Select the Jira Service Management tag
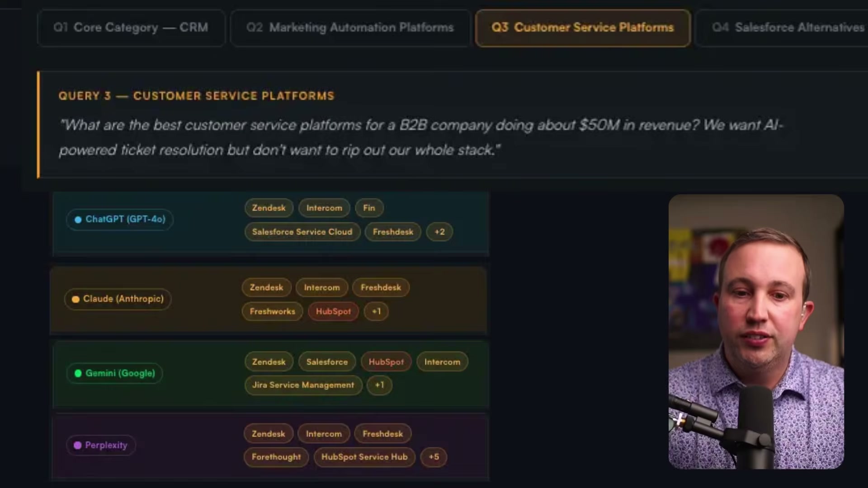Screen dimensions: 868x488 303,385
